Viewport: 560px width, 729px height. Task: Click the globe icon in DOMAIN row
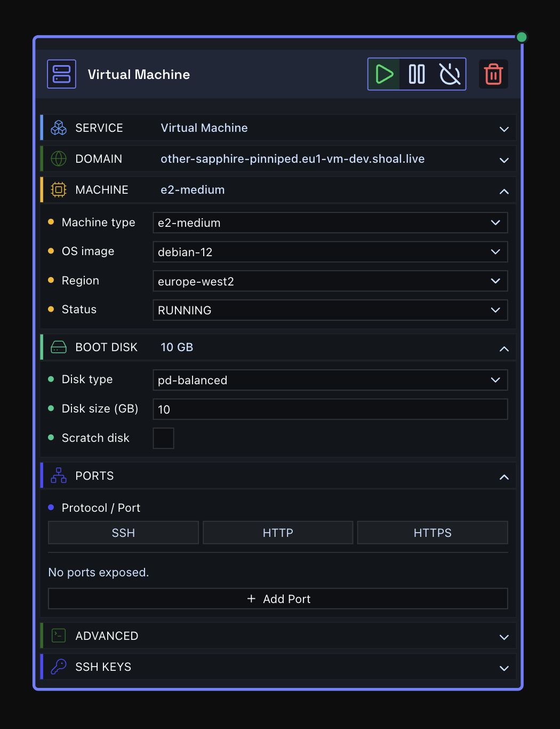59,159
